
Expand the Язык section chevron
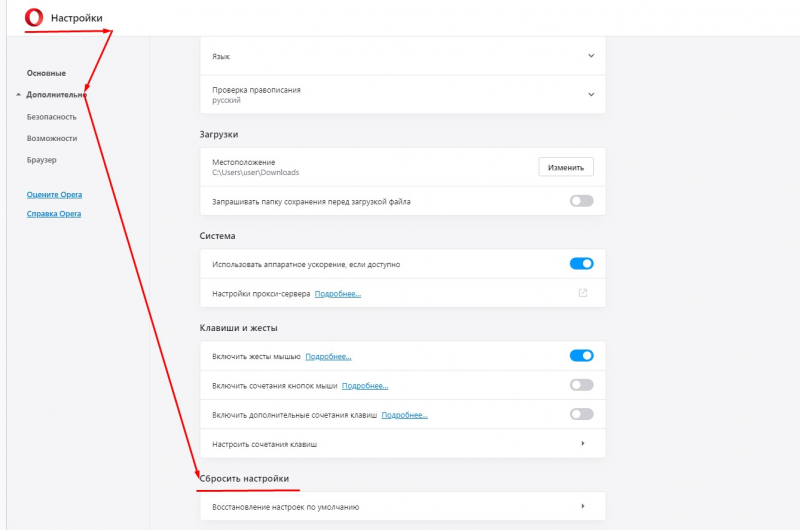(x=591, y=56)
